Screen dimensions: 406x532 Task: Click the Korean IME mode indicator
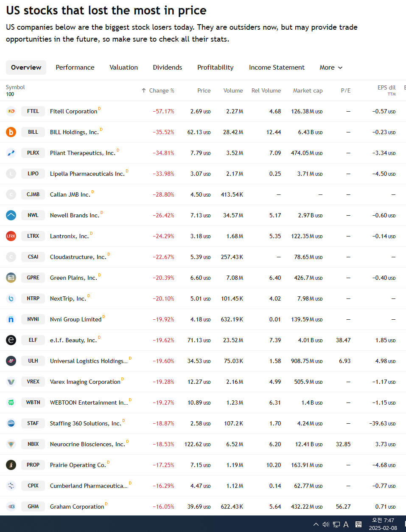tap(358, 524)
